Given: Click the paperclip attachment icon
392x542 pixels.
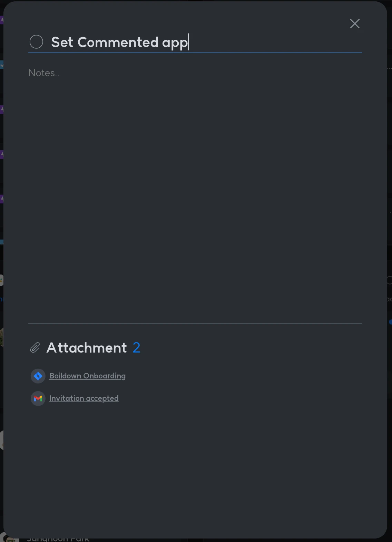Looking at the screenshot, I should [35, 348].
